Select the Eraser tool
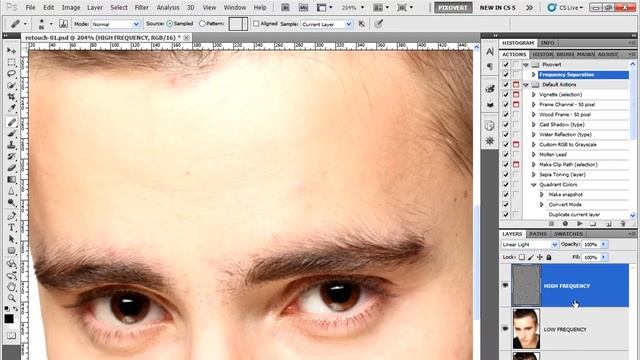Image resolution: width=640 pixels, height=360 pixels. click(11, 168)
